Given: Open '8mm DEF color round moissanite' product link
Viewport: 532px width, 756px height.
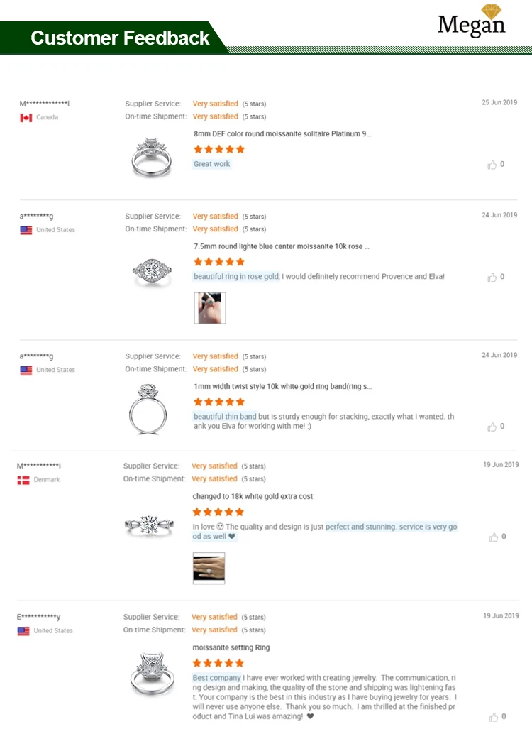Looking at the screenshot, I should click(282, 133).
